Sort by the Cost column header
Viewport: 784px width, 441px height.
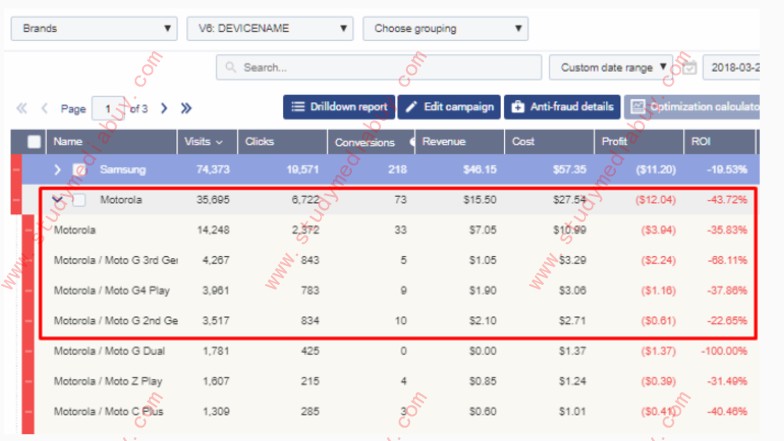tap(550, 142)
